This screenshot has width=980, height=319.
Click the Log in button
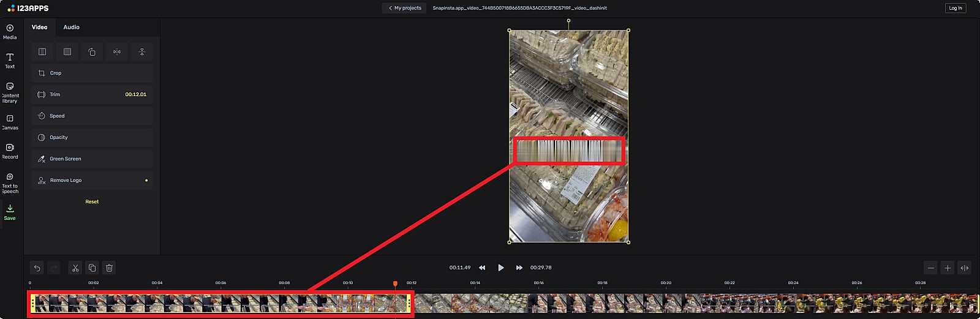coord(956,8)
